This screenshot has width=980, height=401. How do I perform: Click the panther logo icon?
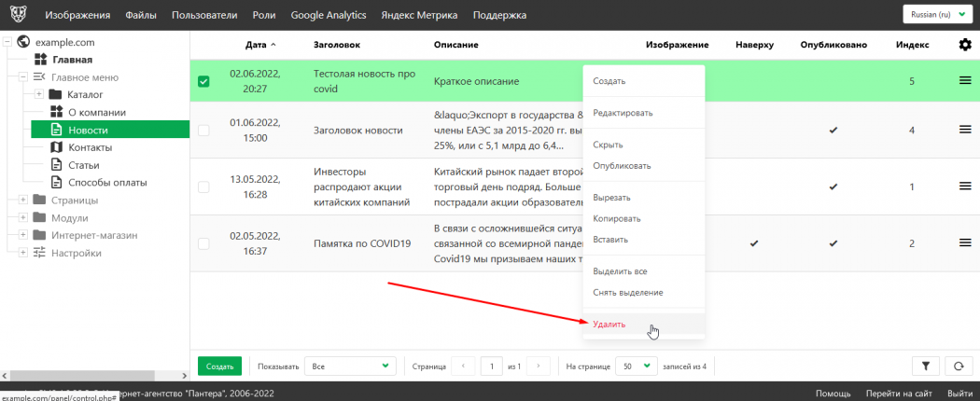(19, 15)
